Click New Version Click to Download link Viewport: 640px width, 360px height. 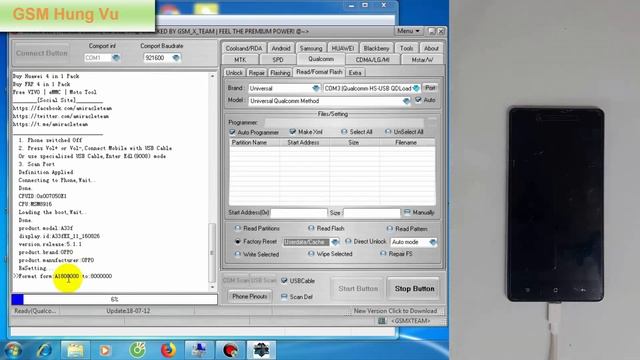(x=395, y=311)
